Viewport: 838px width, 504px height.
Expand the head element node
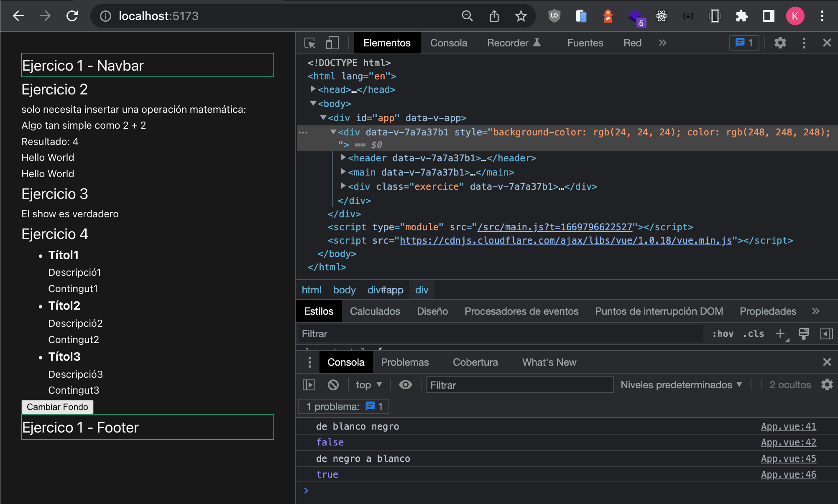[313, 89]
